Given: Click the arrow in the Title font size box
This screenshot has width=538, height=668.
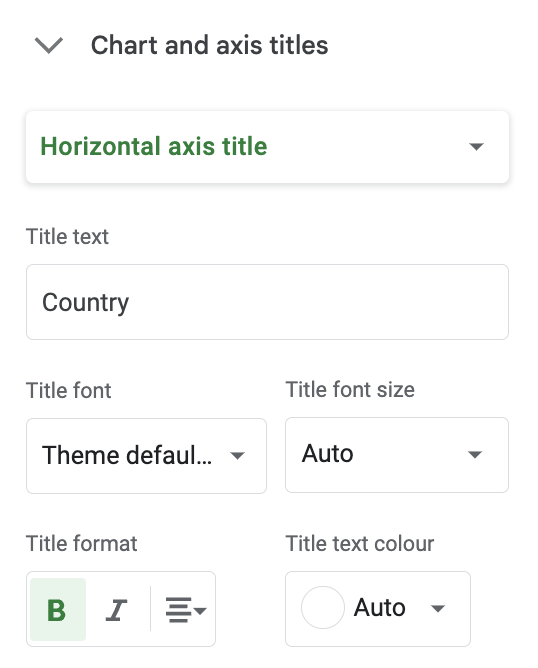Looking at the screenshot, I should coord(475,455).
